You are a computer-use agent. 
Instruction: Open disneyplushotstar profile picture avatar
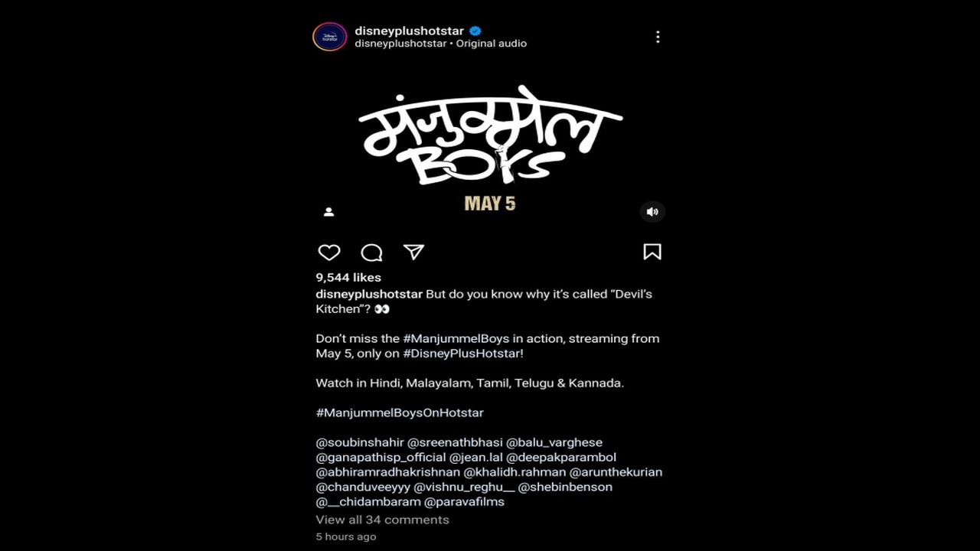[x=329, y=37]
